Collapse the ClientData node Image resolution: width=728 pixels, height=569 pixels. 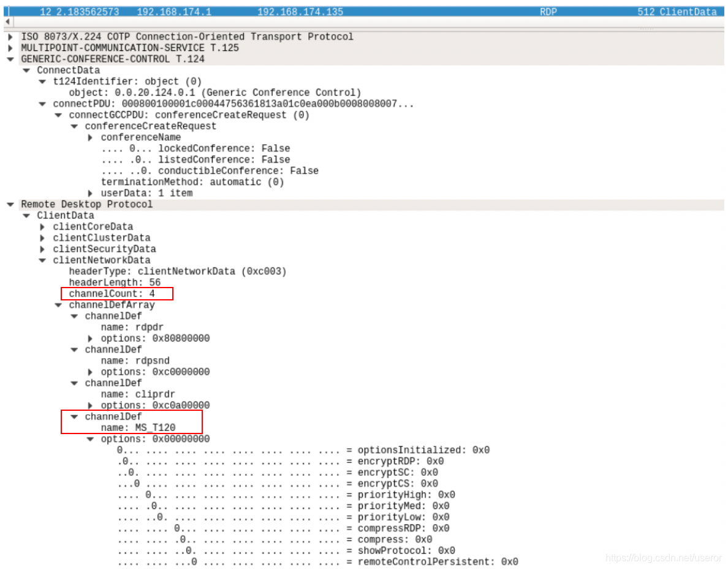(26, 216)
